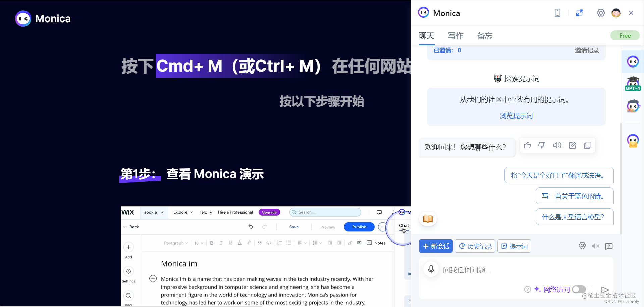
Task: Give a thumbs up to the welcome reply
Action: [527, 145]
